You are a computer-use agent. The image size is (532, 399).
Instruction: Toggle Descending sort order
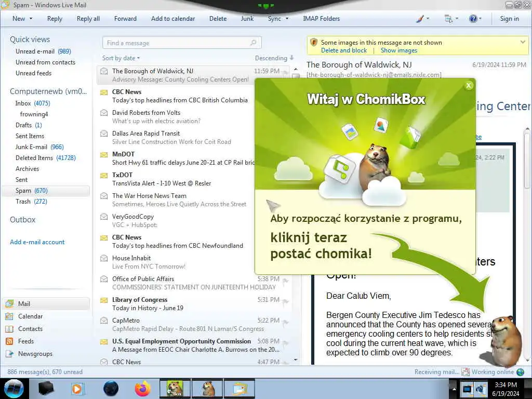pyautogui.click(x=274, y=58)
